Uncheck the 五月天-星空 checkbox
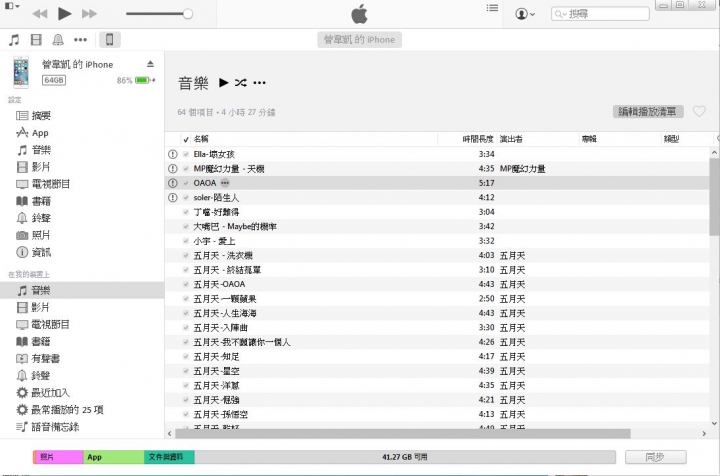The width and height of the screenshot is (720, 476). 186,371
